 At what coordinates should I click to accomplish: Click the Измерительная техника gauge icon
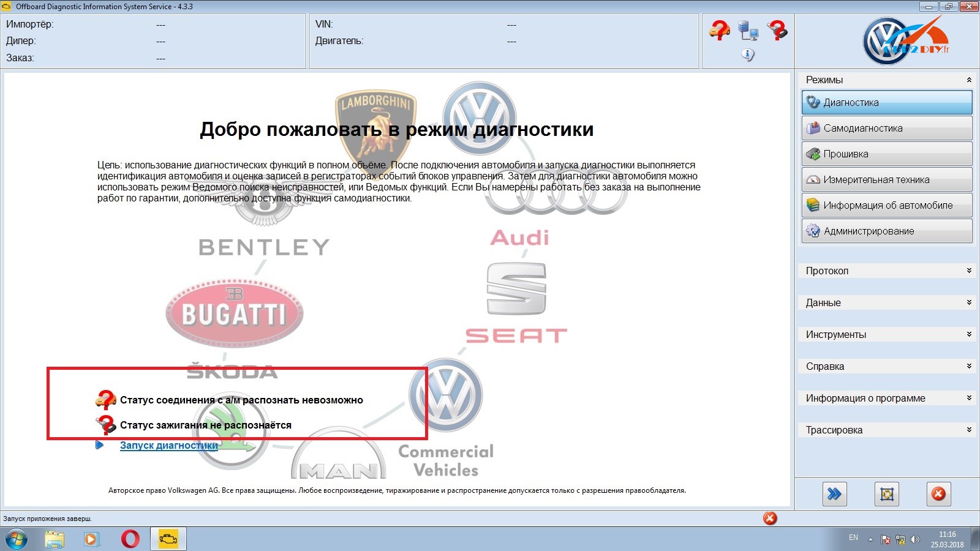point(813,179)
